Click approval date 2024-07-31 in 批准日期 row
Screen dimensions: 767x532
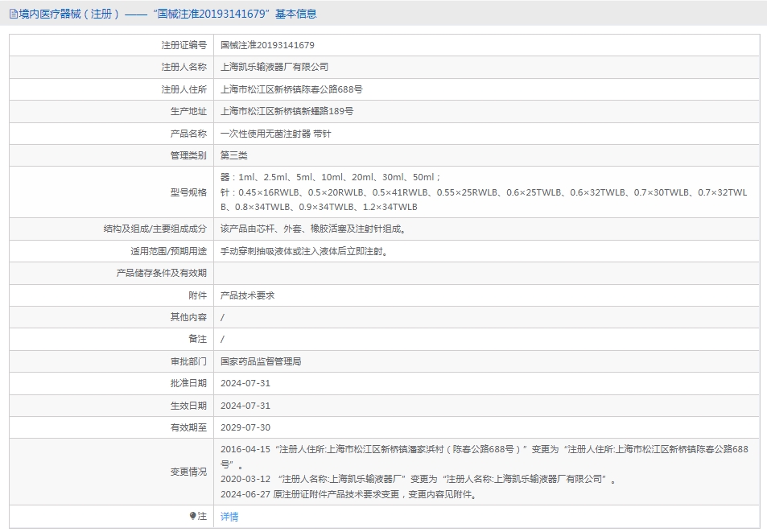click(245, 383)
